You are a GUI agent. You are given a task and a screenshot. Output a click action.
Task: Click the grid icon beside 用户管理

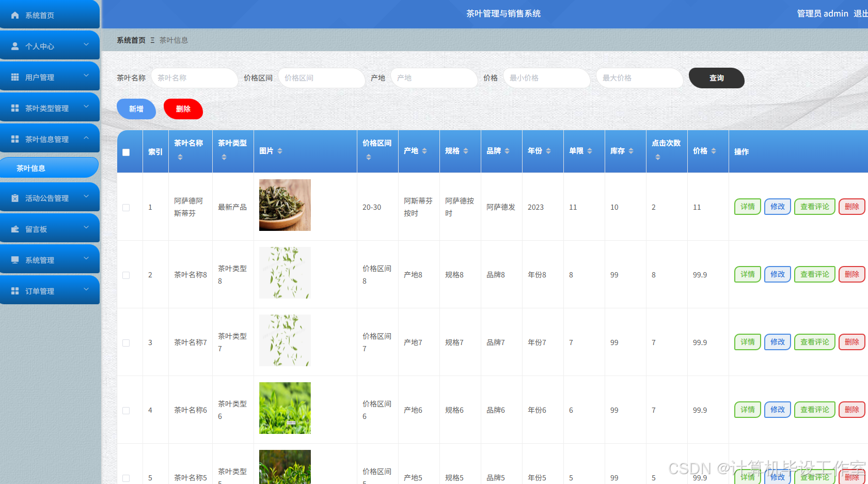[x=15, y=77]
